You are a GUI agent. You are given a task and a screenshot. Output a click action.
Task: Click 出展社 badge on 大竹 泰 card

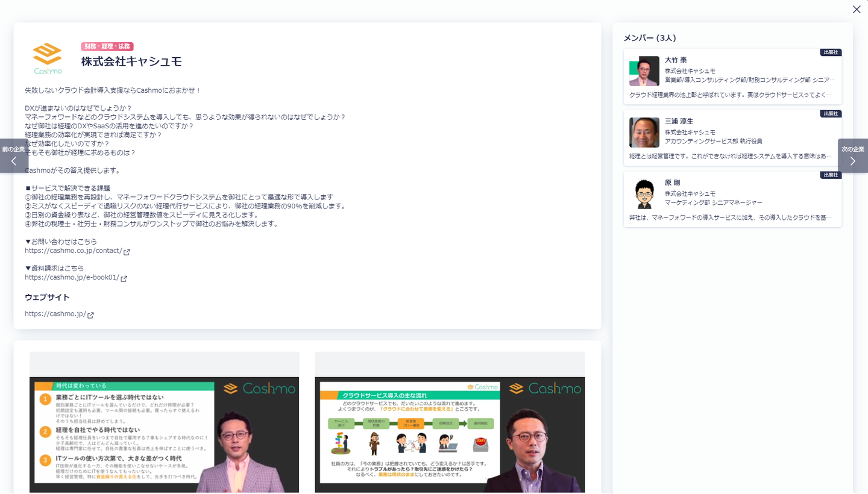(831, 52)
